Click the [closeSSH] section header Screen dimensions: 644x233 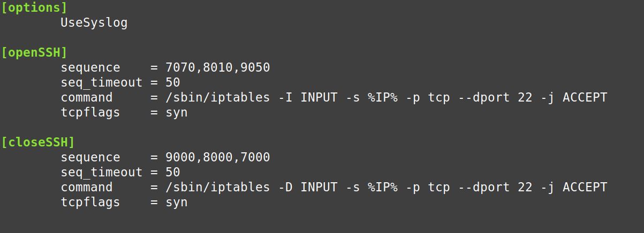click(x=38, y=143)
